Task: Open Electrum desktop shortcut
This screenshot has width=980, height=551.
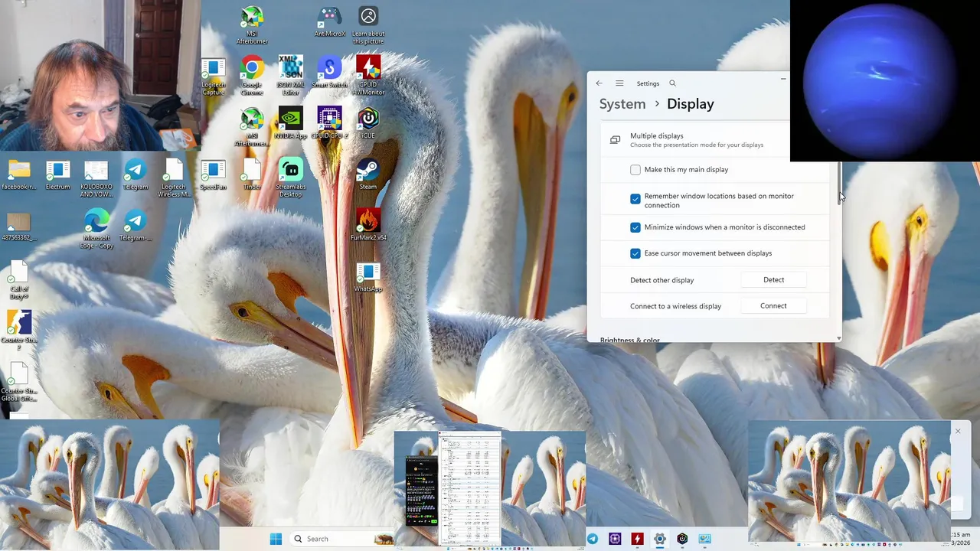Action: [57, 174]
